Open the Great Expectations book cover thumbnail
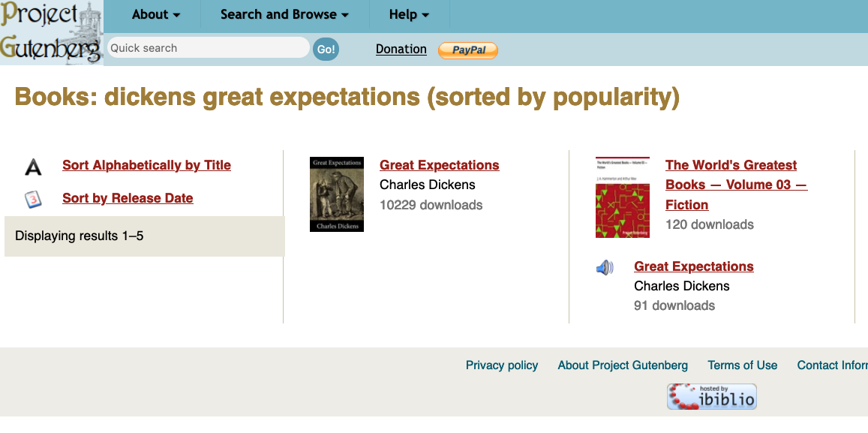The image size is (868, 433). 337,194
